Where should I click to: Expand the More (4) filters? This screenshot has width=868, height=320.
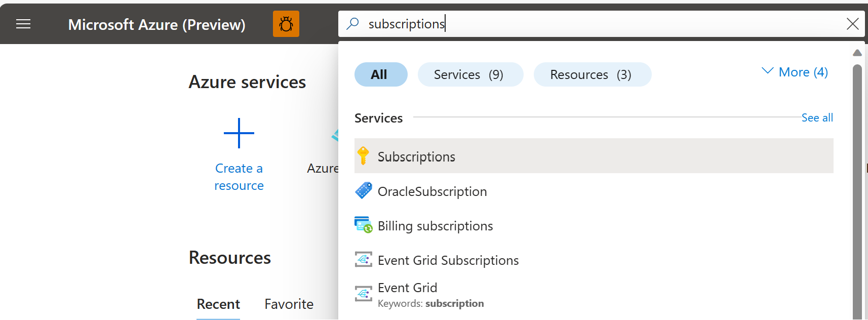click(x=795, y=72)
